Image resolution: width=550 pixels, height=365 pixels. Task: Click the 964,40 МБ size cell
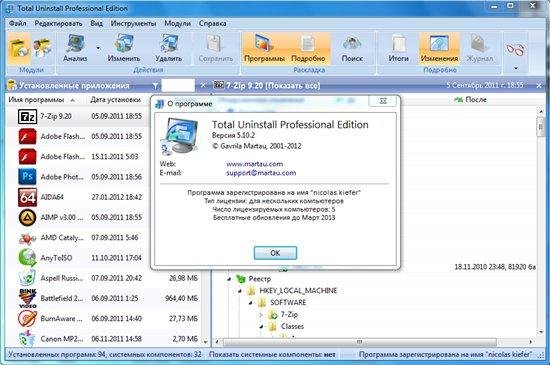pos(181,298)
